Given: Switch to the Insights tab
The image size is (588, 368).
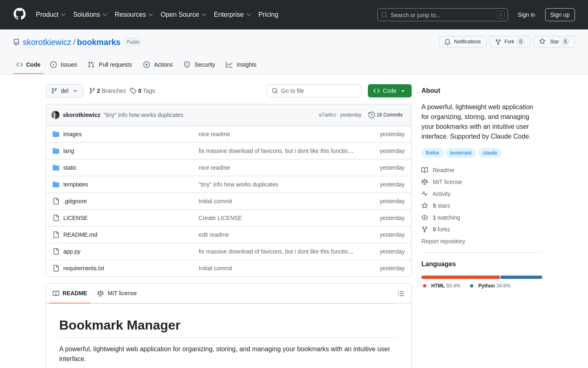Looking at the screenshot, I should coord(241,65).
